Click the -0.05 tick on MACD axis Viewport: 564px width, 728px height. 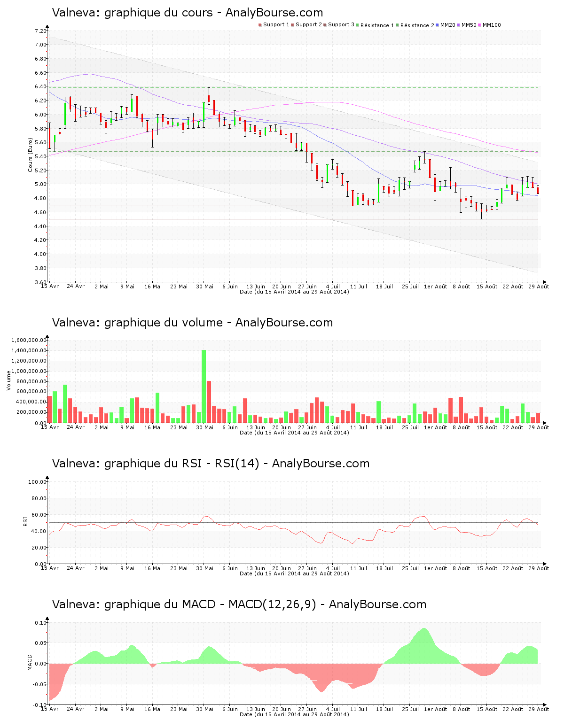(40, 684)
